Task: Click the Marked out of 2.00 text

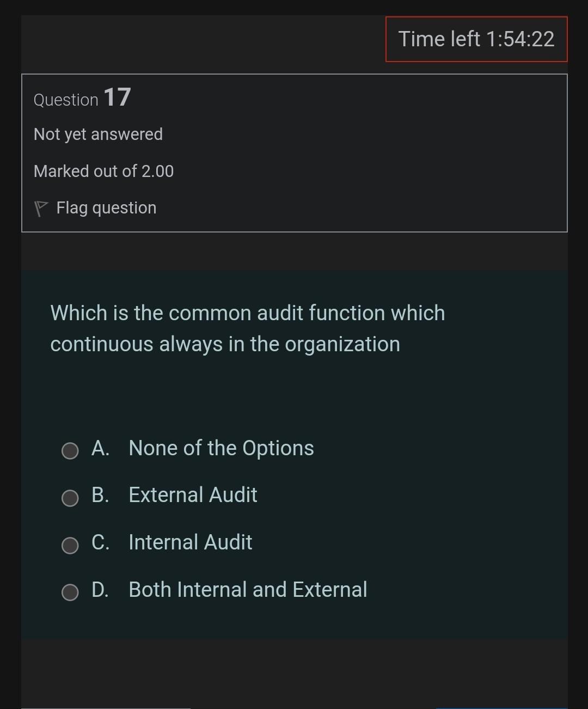Action: tap(103, 171)
